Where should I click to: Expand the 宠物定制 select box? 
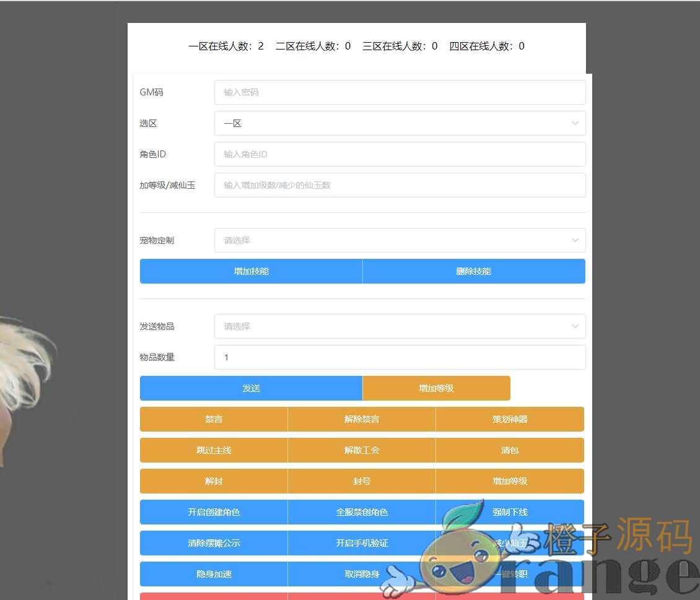(x=400, y=240)
